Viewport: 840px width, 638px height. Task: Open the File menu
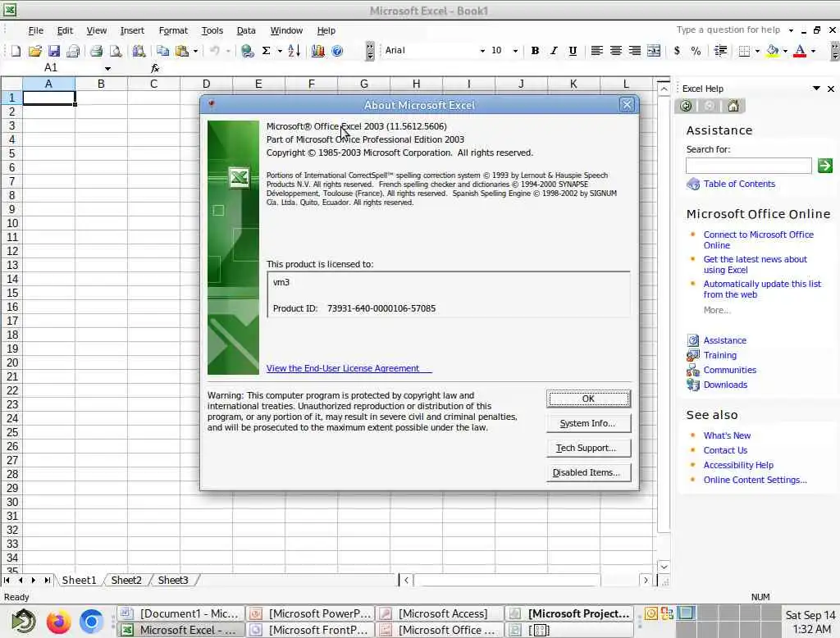(35, 30)
